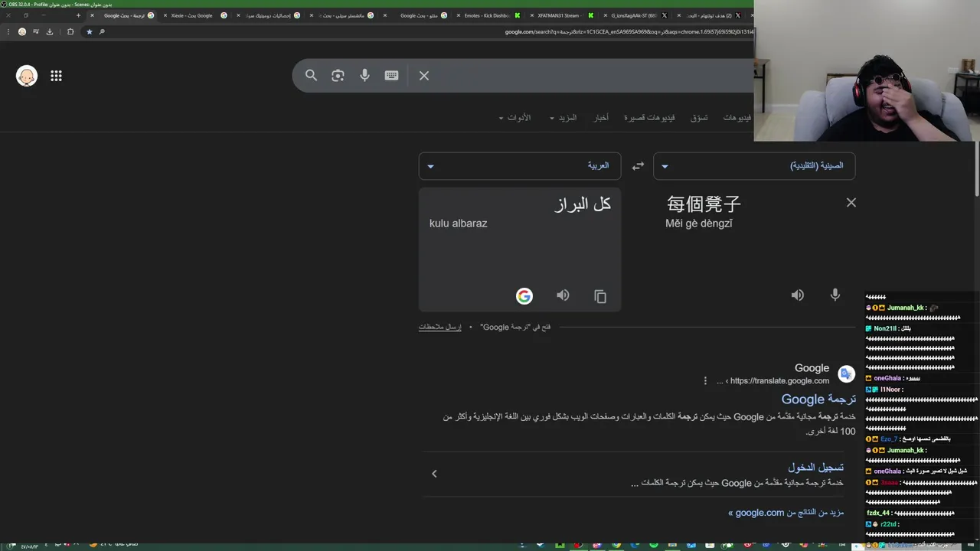This screenshot has height=551, width=980.
Task: Click the Google Translate favicon in result
Action: click(x=846, y=373)
